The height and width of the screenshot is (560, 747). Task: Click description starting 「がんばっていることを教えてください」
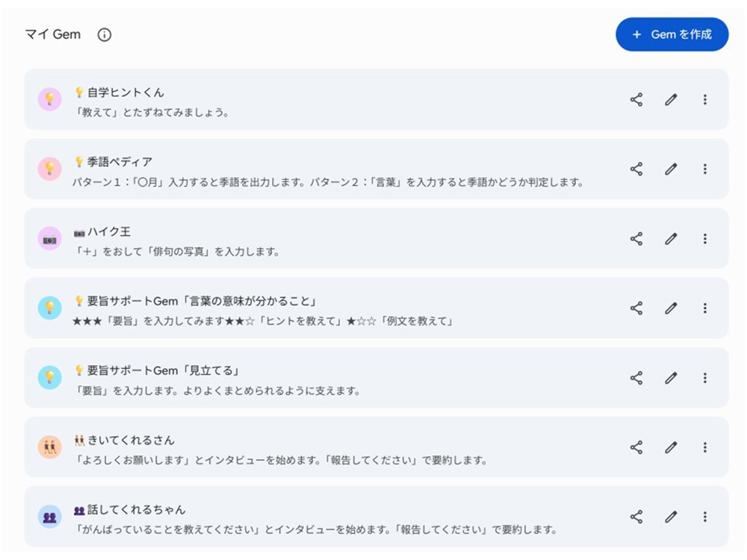point(316,529)
